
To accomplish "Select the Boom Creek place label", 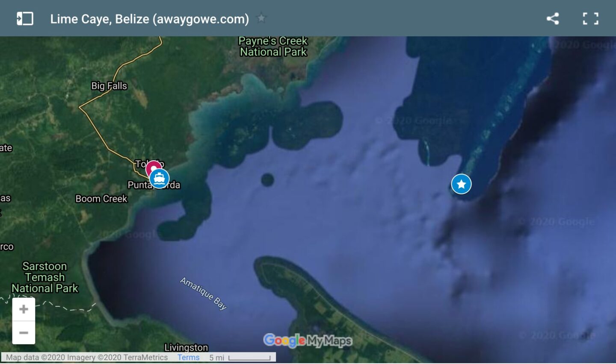I will (x=101, y=199).
